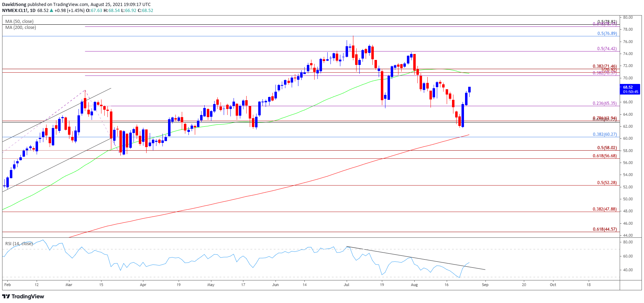Select the 0.618(44.57) Fibonacci label
Screen dimensions: 644x303
(x=605, y=229)
